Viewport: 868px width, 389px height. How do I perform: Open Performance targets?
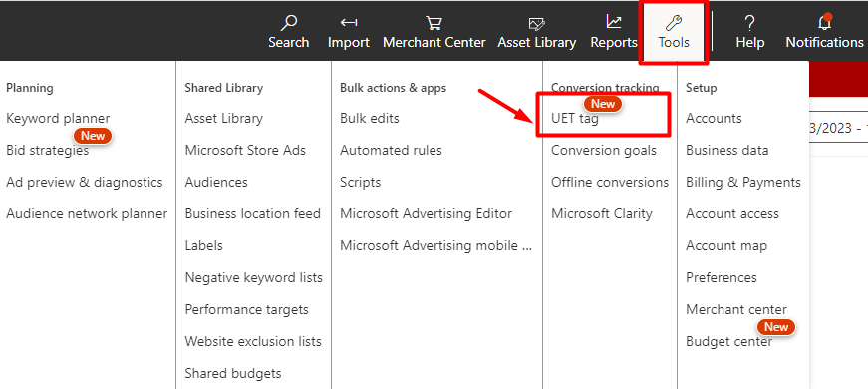247,310
